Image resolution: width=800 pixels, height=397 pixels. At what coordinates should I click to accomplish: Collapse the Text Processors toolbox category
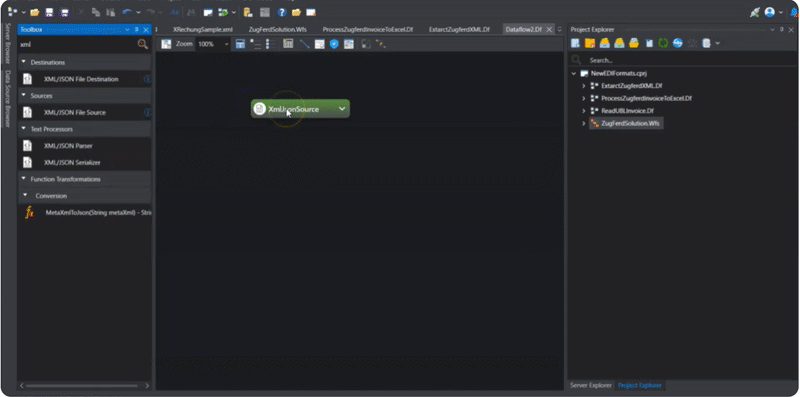(x=23, y=129)
